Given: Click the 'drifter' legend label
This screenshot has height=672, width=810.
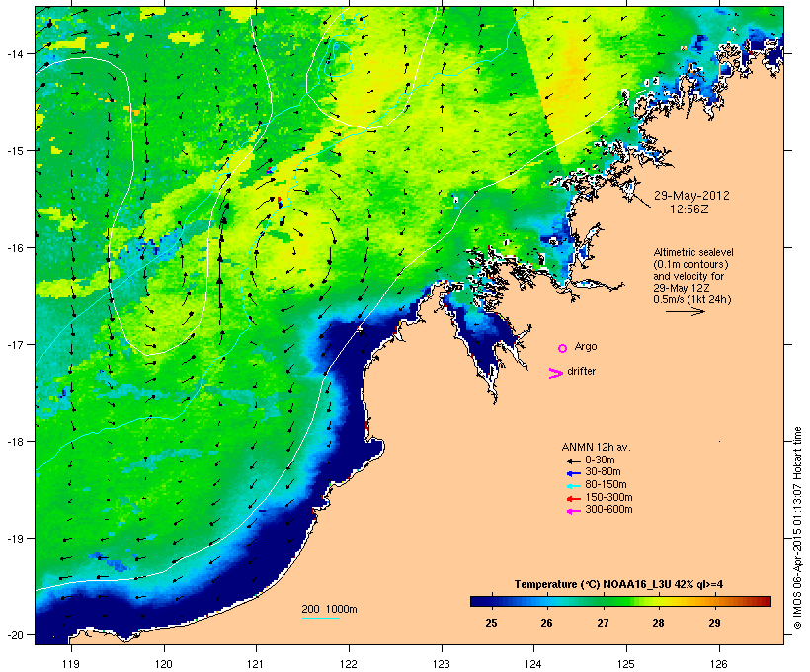Looking at the screenshot, I should tap(581, 371).
